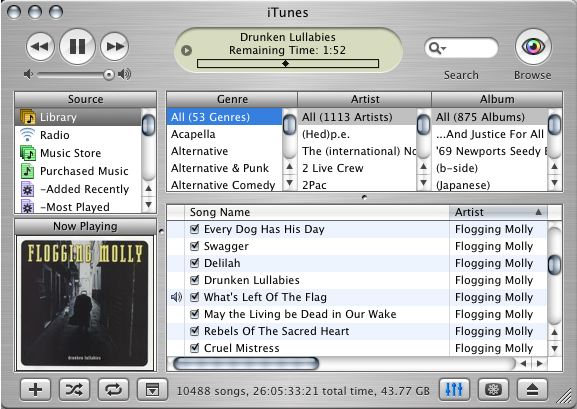Click the eject disc button
This screenshot has width=577, height=409.
coord(532,389)
